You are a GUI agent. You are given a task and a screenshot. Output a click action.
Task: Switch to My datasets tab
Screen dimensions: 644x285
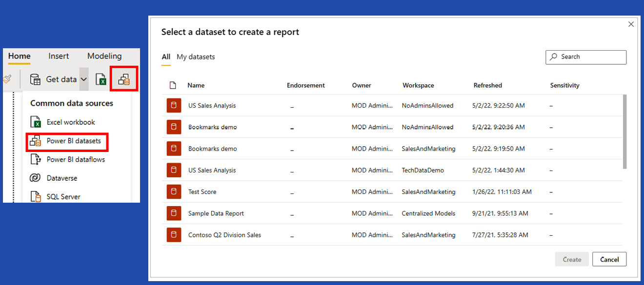(x=196, y=57)
